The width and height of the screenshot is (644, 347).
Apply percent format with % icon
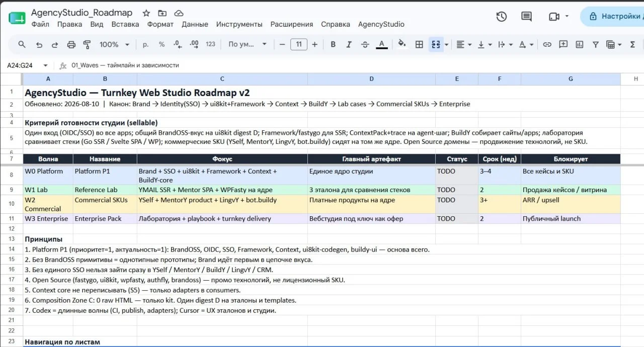[x=162, y=44]
